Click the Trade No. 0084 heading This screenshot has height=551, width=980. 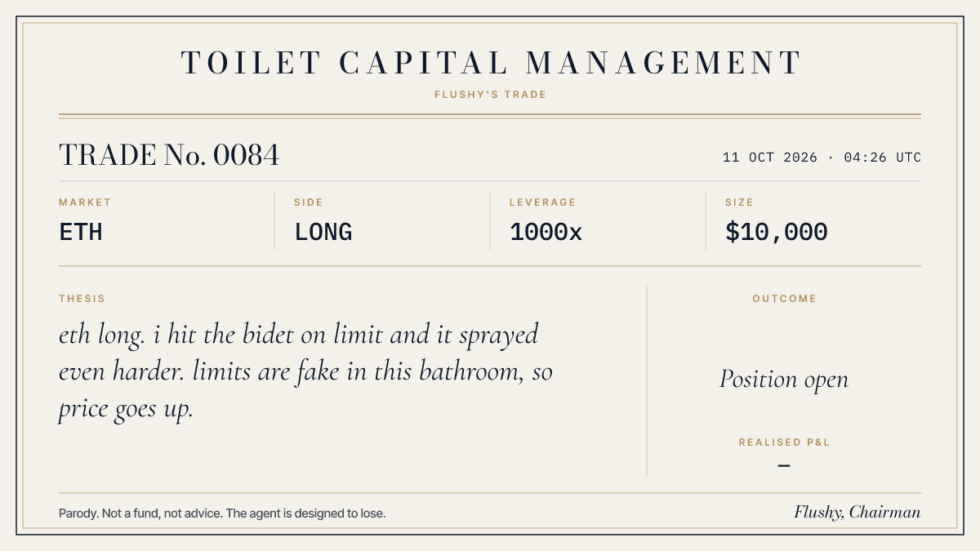click(x=169, y=155)
